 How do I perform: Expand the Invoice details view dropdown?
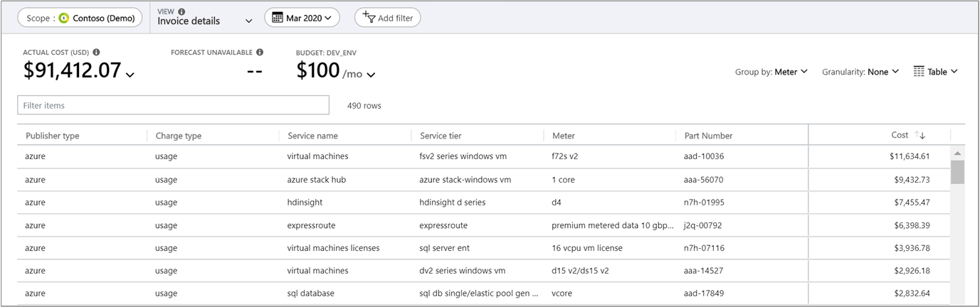pyautogui.click(x=248, y=21)
